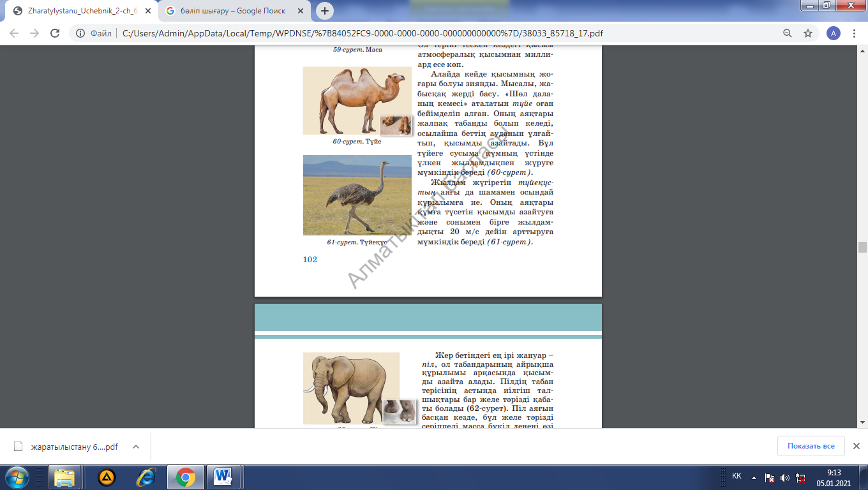Click the Показать все button
Screen dimensions: 868x490
(x=811, y=446)
